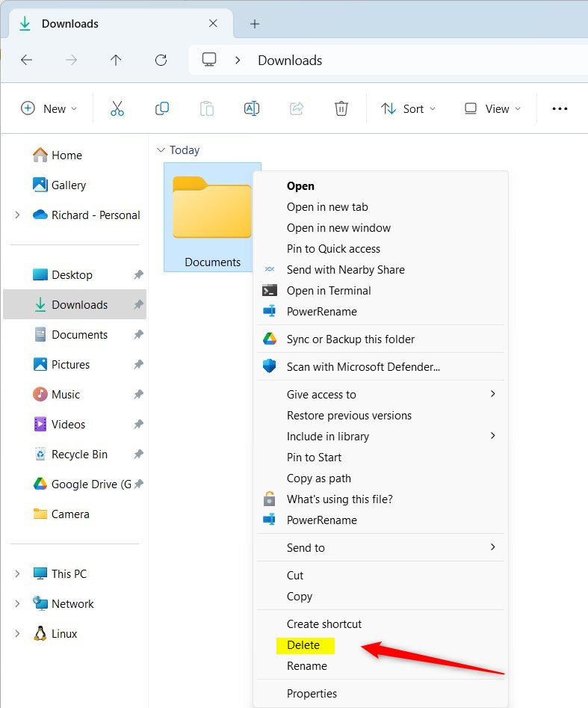
Task: Unpin Desktop using its pin icon
Action: point(138,275)
